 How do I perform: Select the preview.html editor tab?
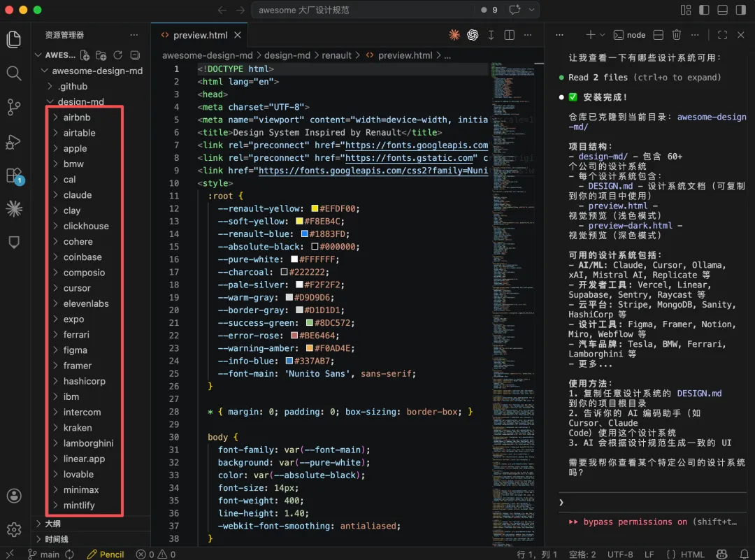tap(201, 35)
